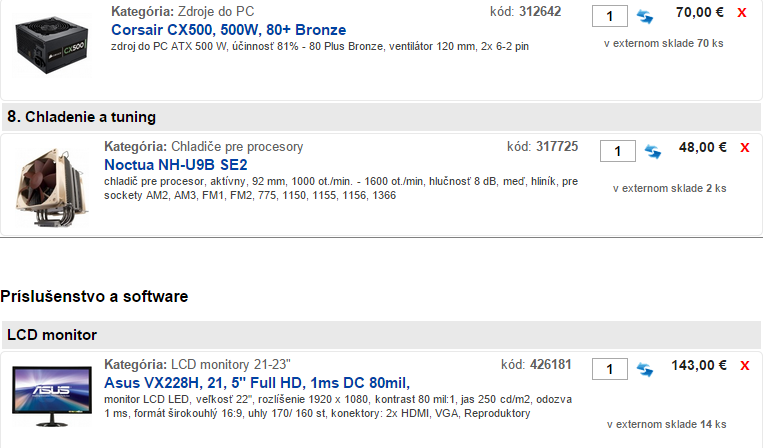Focus quantity field for Asus monitor
Viewport: 773px width, 448px height.
point(610,368)
